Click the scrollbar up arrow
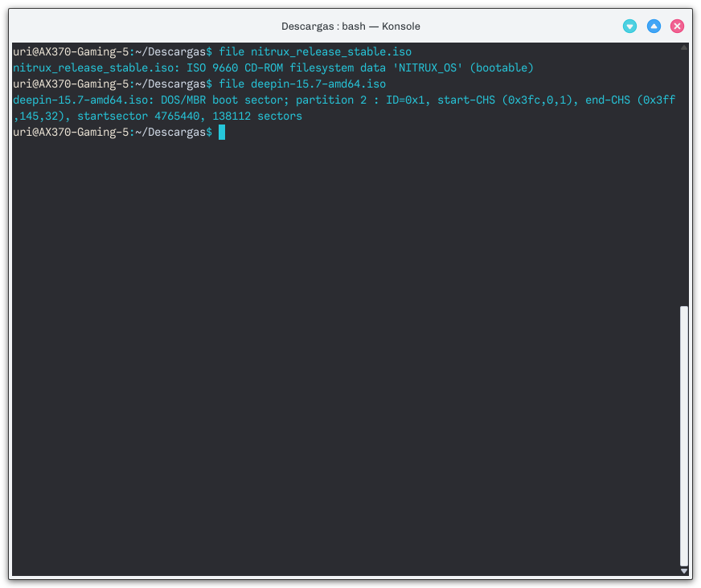The height and width of the screenshot is (588, 701). click(683, 47)
